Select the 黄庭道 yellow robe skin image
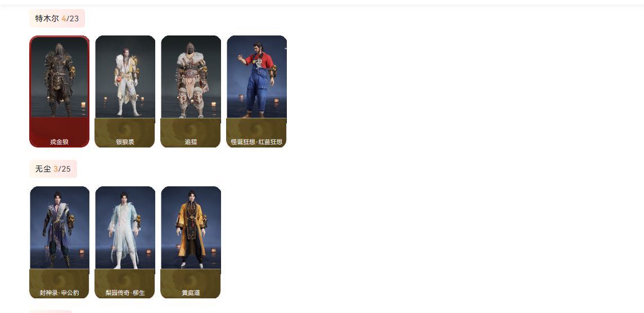Screen dimensions: 644x313 pos(191,227)
